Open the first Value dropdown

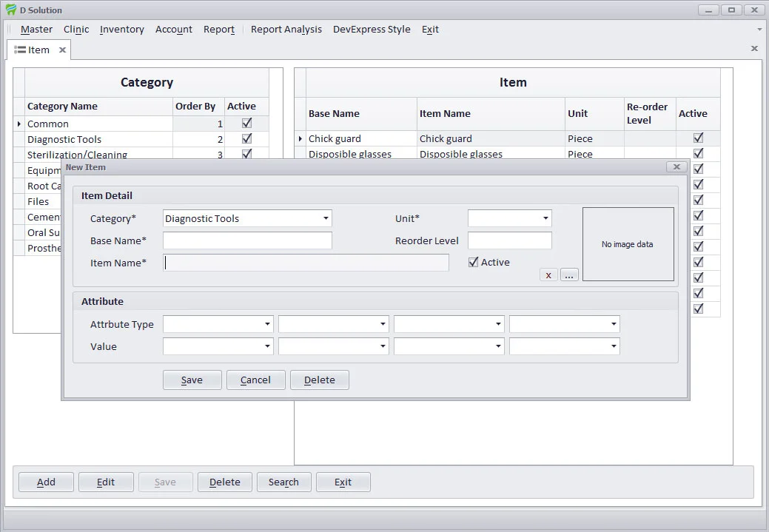267,346
